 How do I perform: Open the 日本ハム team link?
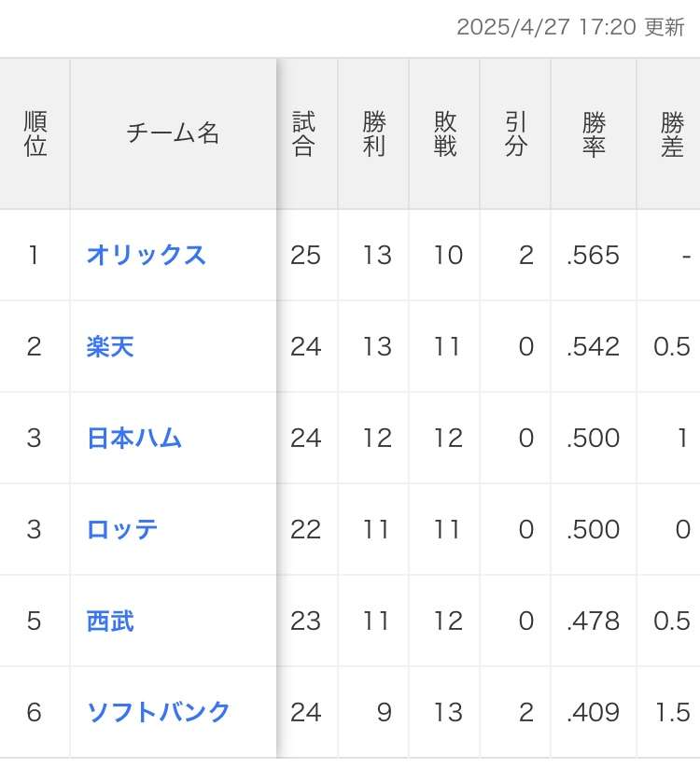pos(134,438)
